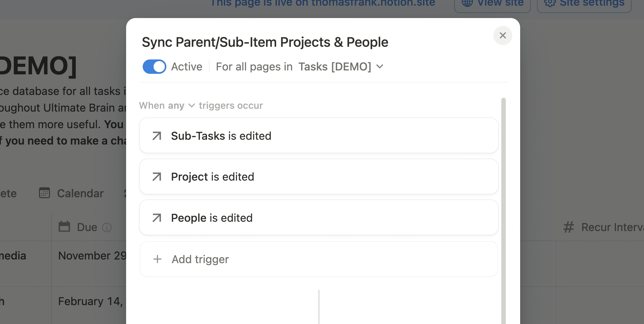Click the automation title 'Sync Parent/Sub-Item Projects & People'
This screenshot has height=324, width=644.
point(265,42)
